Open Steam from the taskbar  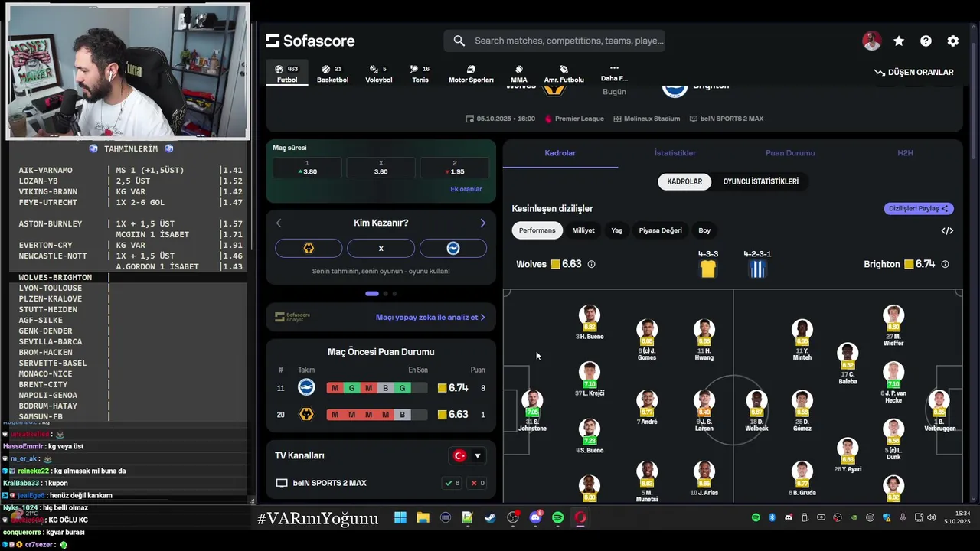(490, 518)
